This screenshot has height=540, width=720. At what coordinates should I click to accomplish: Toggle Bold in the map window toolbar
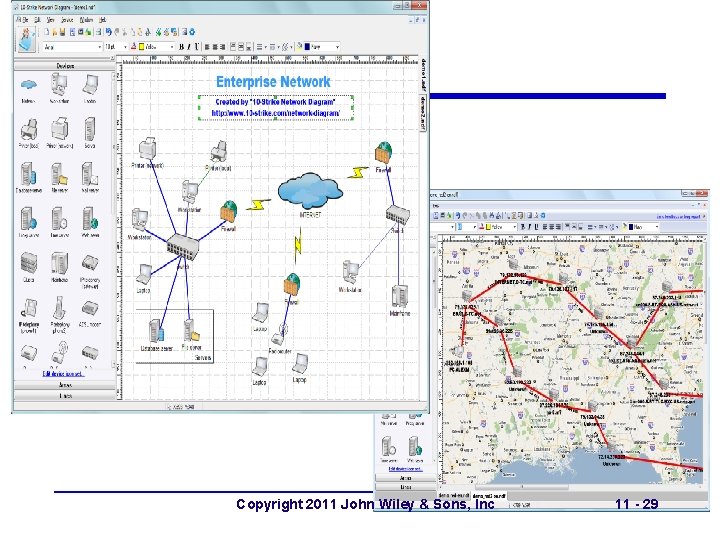523,227
